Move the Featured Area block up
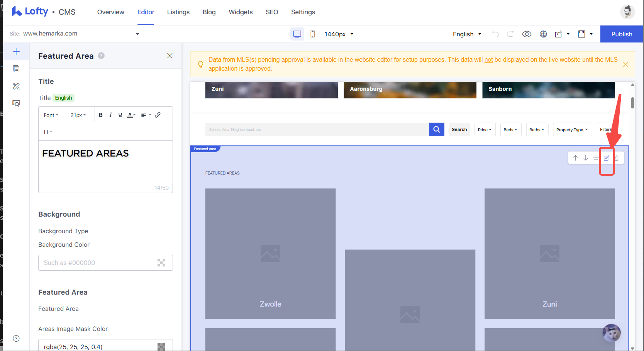644x351 pixels. (x=575, y=158)
